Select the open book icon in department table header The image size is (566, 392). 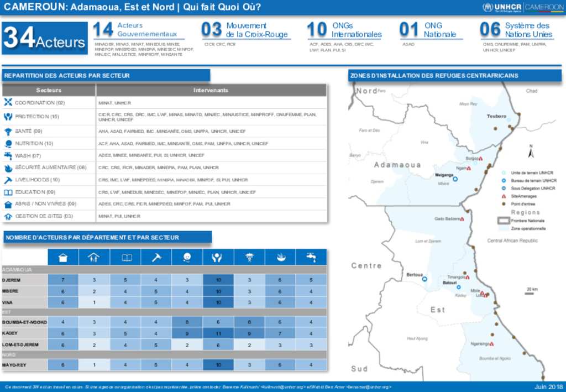(127, 257)
